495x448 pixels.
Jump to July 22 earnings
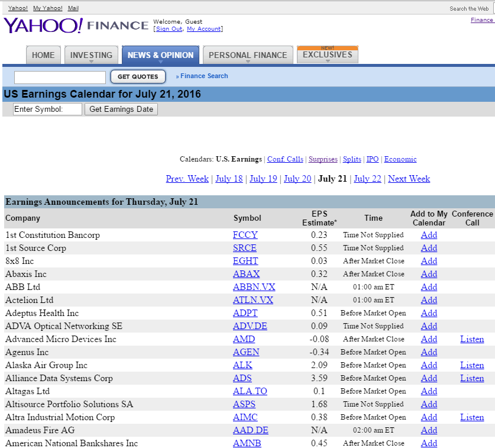(x=367, y=179)
